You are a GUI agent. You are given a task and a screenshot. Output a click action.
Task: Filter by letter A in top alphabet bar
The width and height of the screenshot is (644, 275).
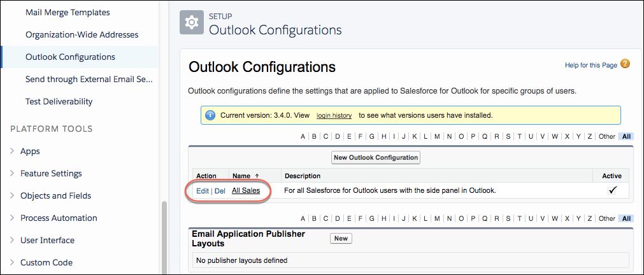[x=303, y=136]
